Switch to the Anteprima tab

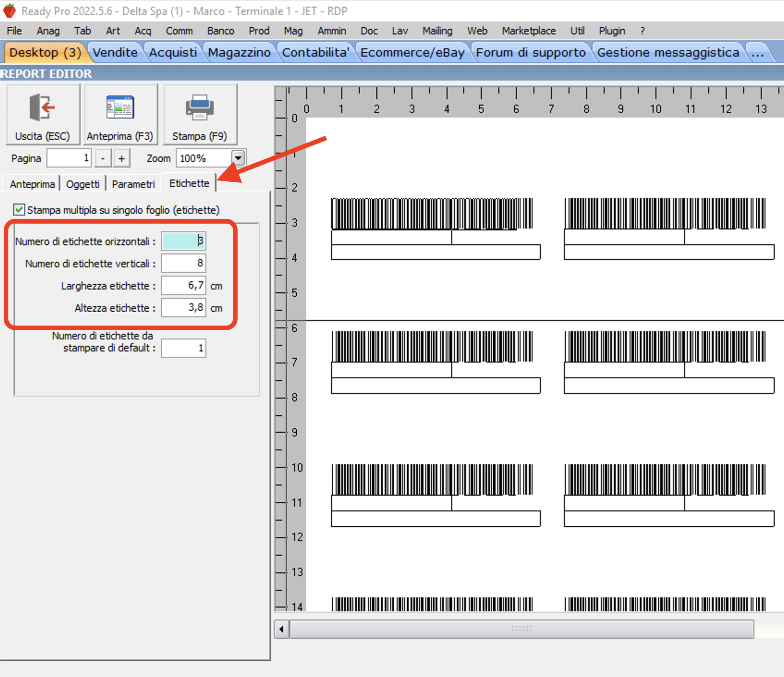coord(32,184)
